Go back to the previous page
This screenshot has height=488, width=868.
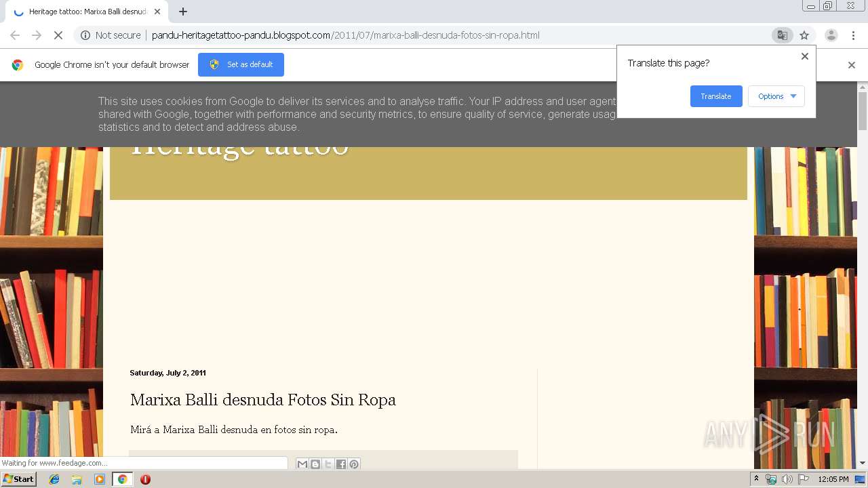pos(15,35)
